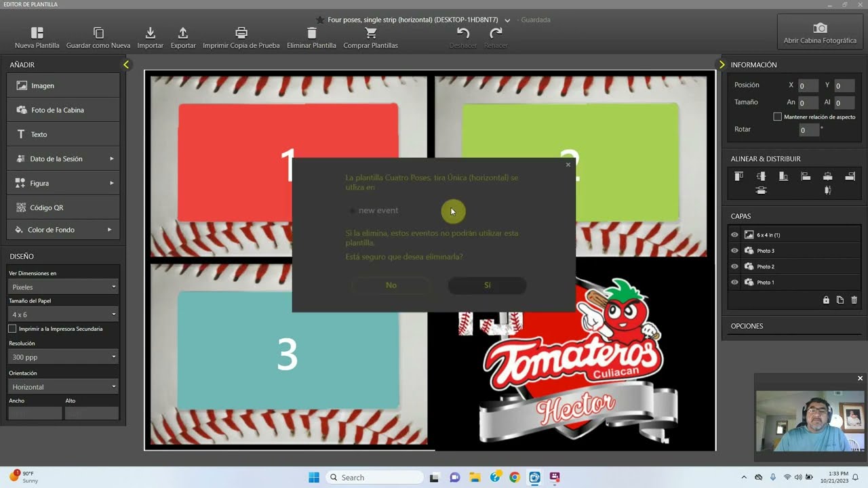
Task: Hide the Photo 1 layer via eye icon
Action: click(734, 282)
